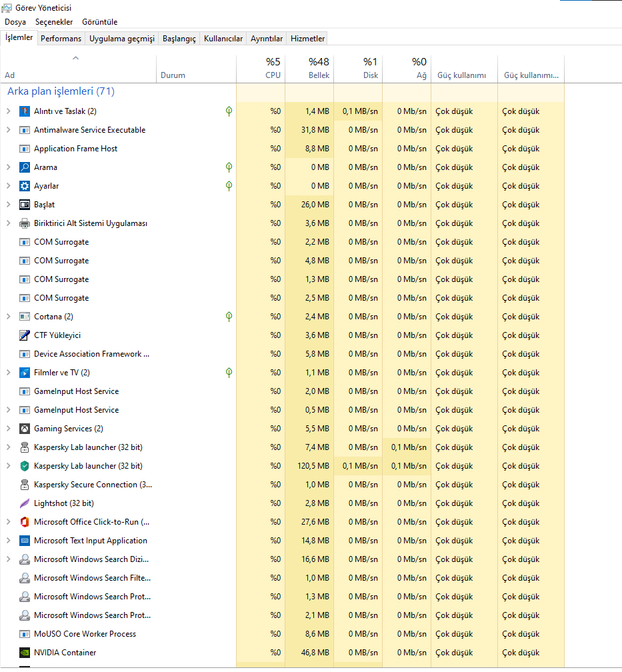Switch to the Uygulama geçmişi tab
This screenshot has width=622, height=672.
point(122,39)
